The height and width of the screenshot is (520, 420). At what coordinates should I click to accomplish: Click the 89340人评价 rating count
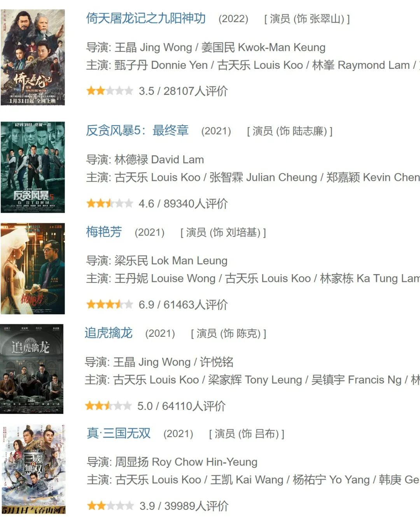click(196, 203)
